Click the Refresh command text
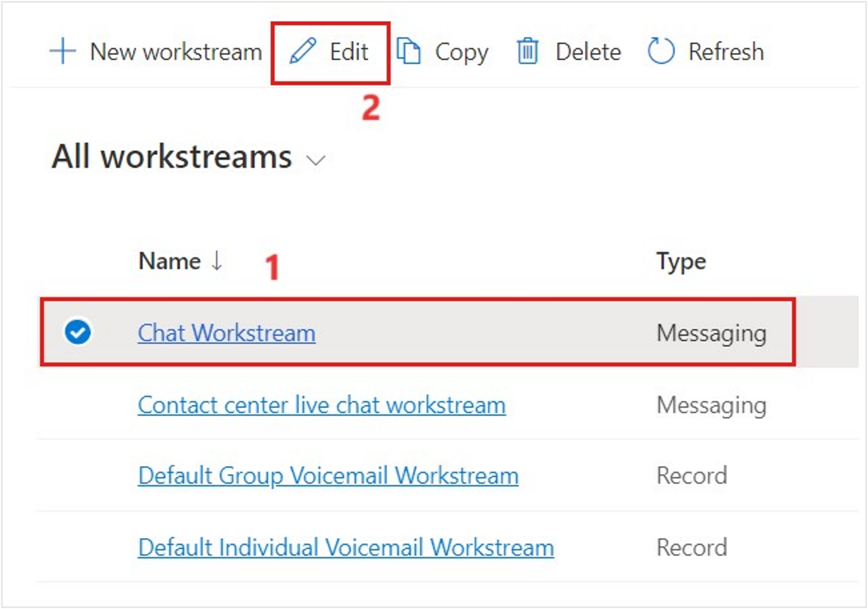Screen dimensions: 868x609 point(726,52)
